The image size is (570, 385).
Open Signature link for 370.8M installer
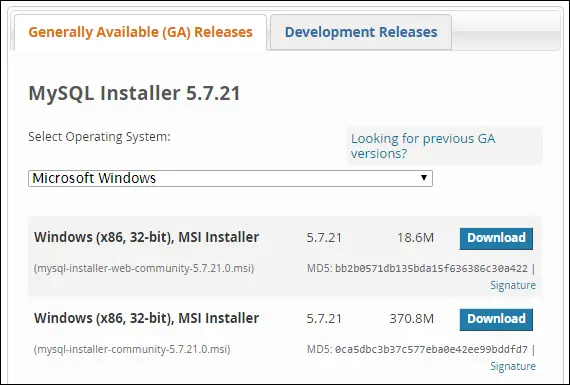click(513, 366)
